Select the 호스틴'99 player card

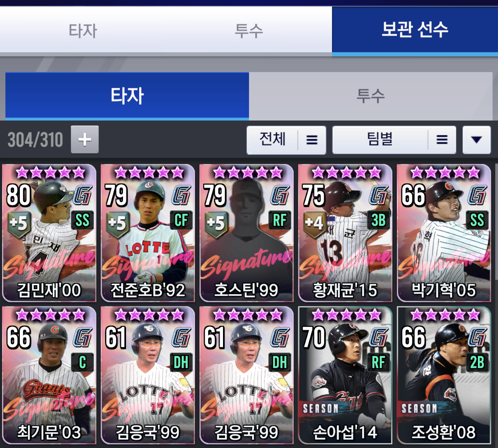(246, 233)
